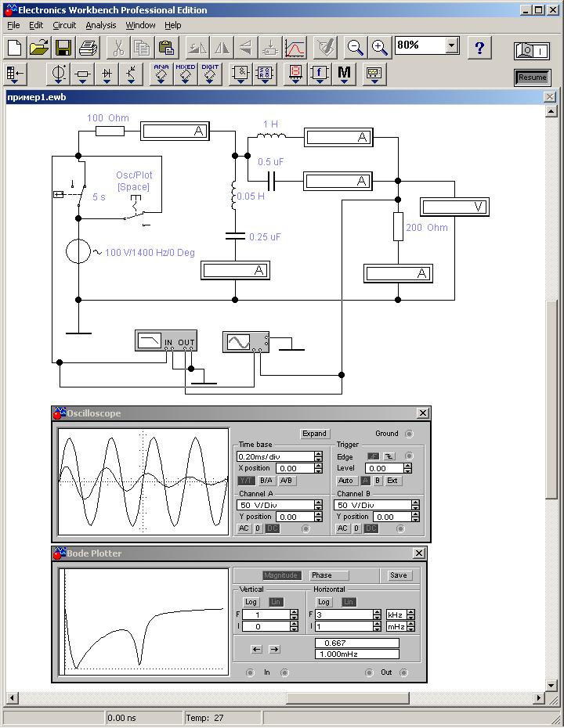Move Bode cursor right arrow
Screen dimensions: 564x728
(x=275, y=650)
